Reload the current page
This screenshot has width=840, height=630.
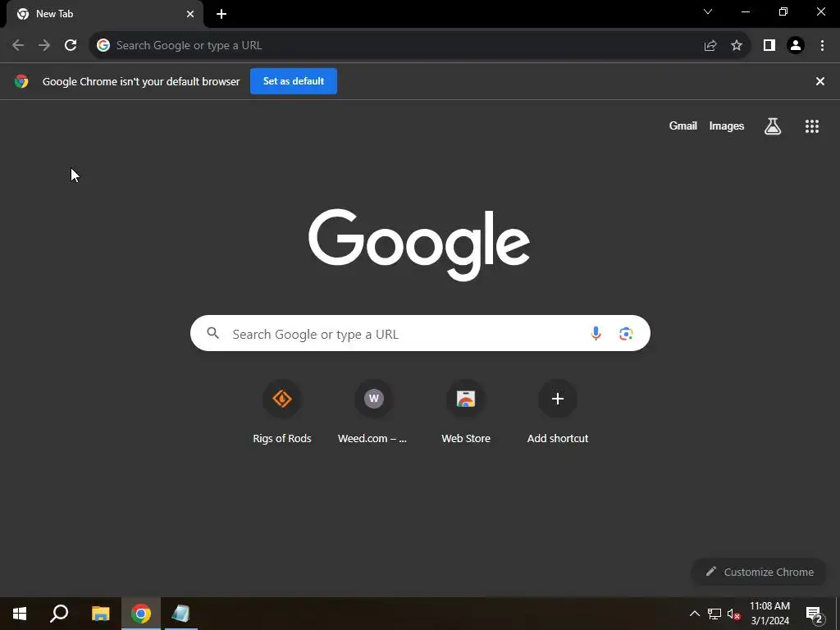(71, 45)
